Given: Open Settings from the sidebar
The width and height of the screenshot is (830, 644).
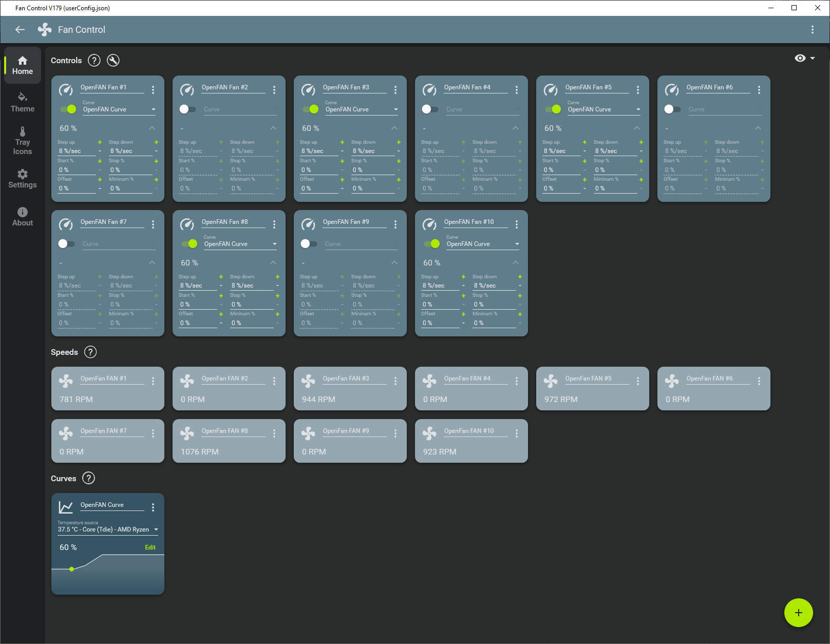Looking at the screenshot, I should coord(23,179).
